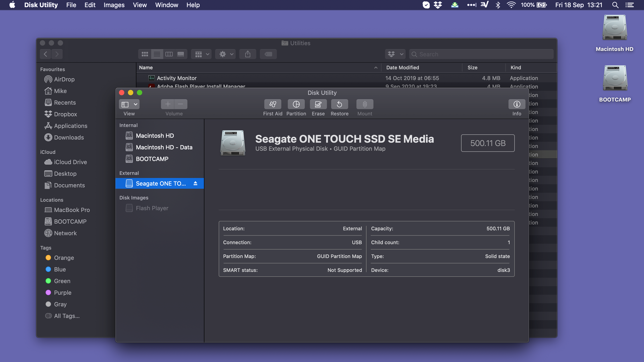Sort Finder list by Name column
The width and height of the screenshot is (644, 362).
(258, 68)
